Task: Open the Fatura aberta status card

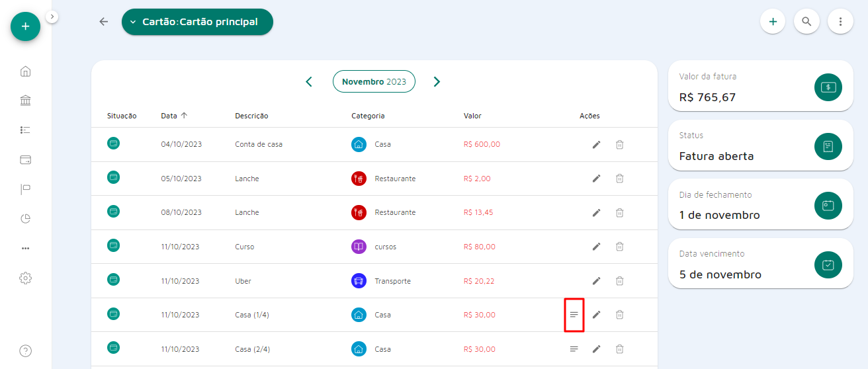Action: click(x=761, y=146)
